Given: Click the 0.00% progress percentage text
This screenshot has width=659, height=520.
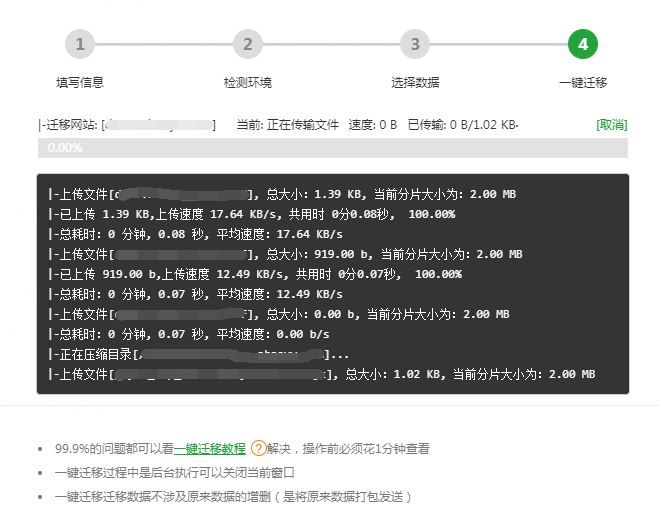Looking at the screenshot, I should tap(65, 148).
